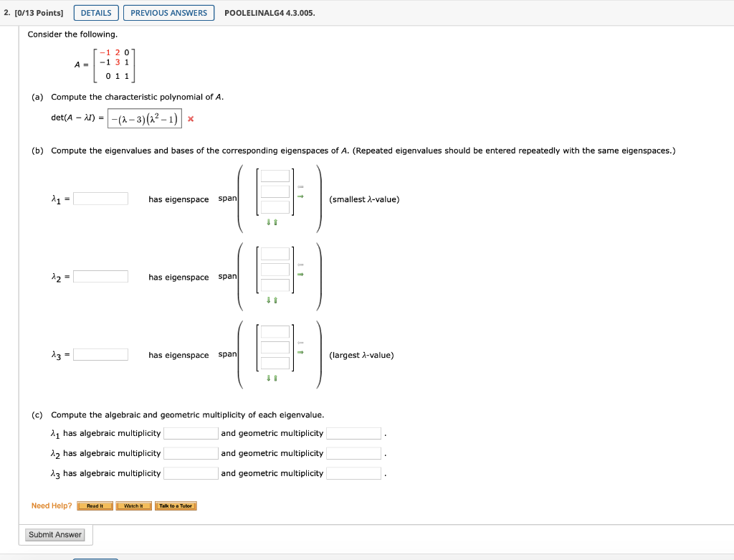
Task: Remove a column with λ2 gray left arrow
Action: pos(300,265)
